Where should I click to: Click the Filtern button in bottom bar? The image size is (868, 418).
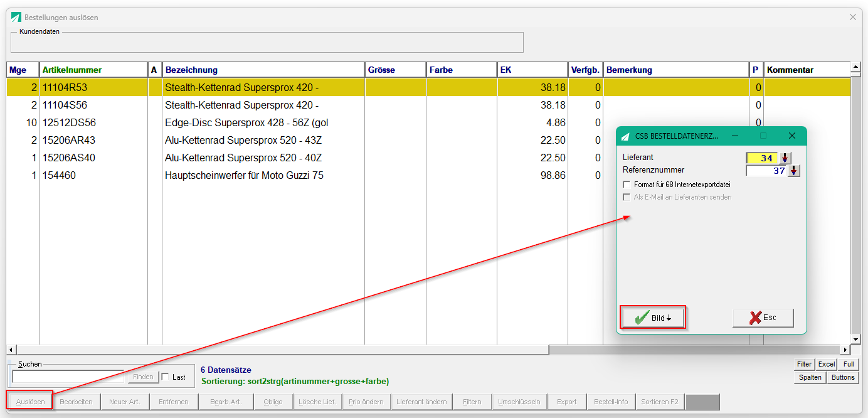(x=472, y=402)
